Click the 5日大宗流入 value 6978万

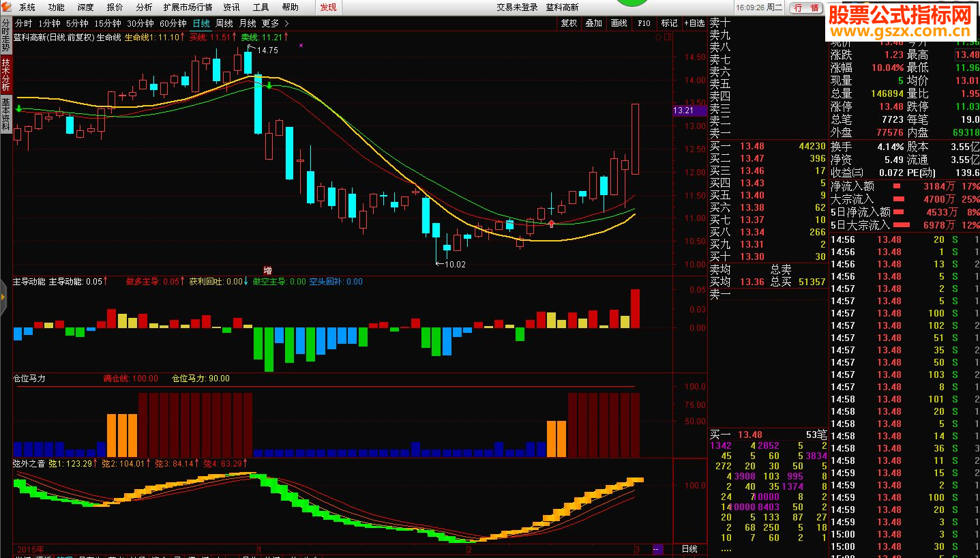coord(939,225)
